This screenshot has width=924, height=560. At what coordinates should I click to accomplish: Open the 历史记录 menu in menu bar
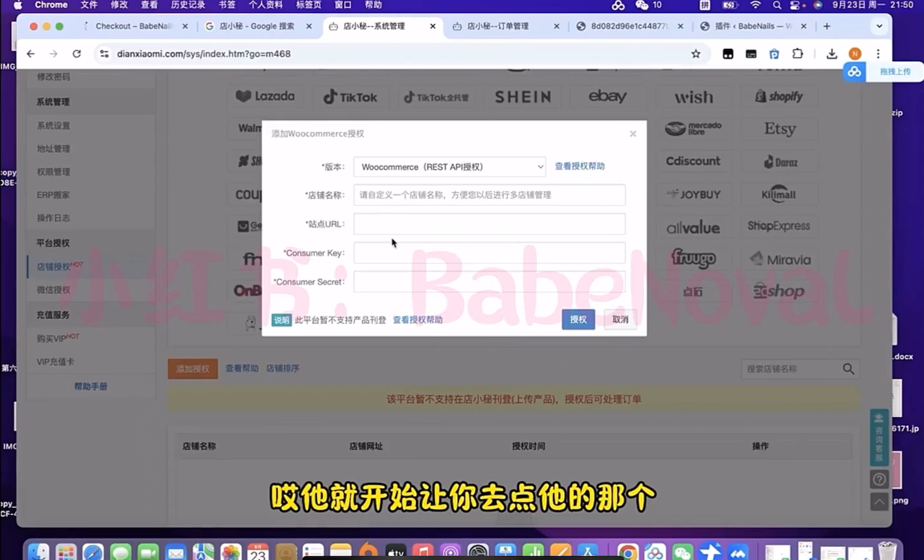pyautogui.click(x=188, y=5)
